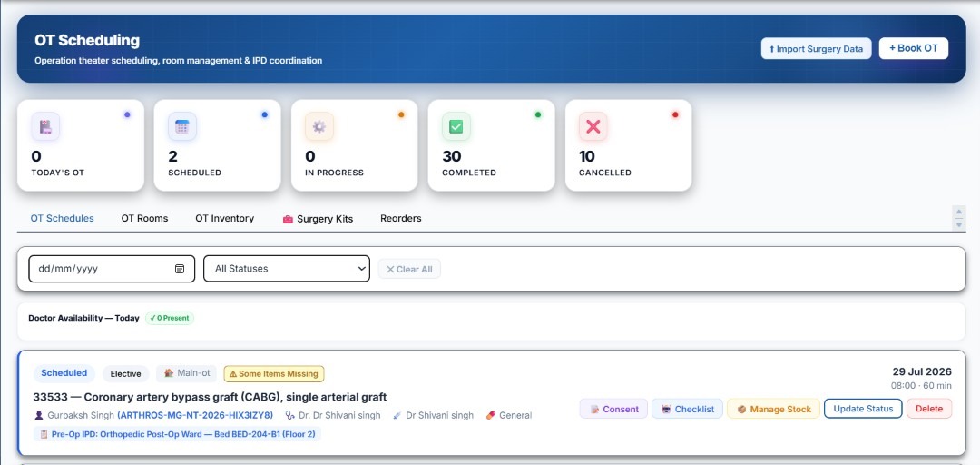The width and height of the screenshot is (980, 465).
Task: Switch to the OT Schedules tab
Action: (63, 218)
